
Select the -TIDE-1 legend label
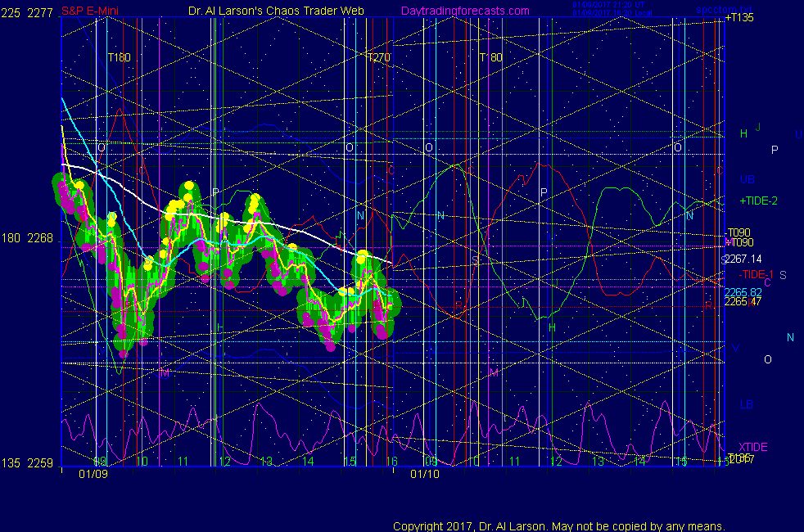(x=757, y=274)
